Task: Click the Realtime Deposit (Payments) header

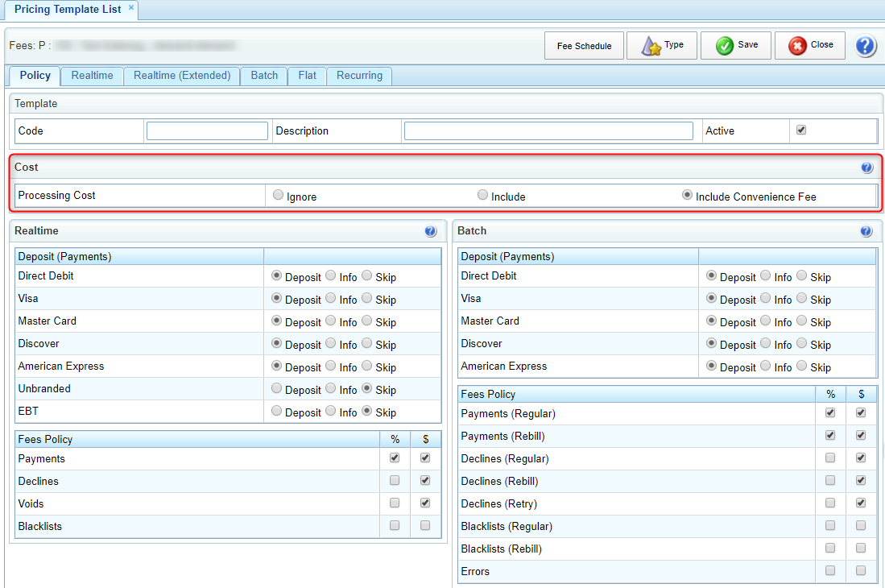Action: point(64,257)
